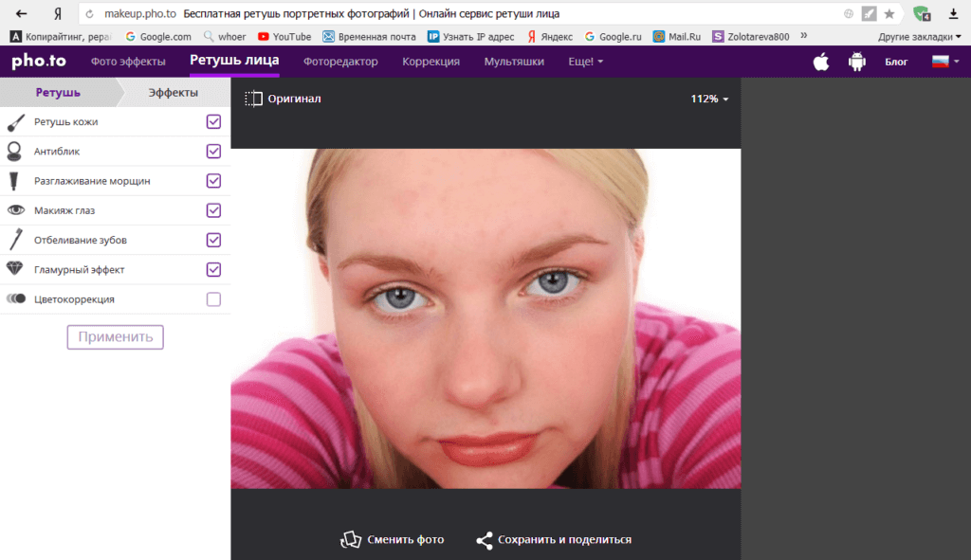This screenshot has width=971, height=560.
Task: Click the change photo icon
Action: coord(351,539)
